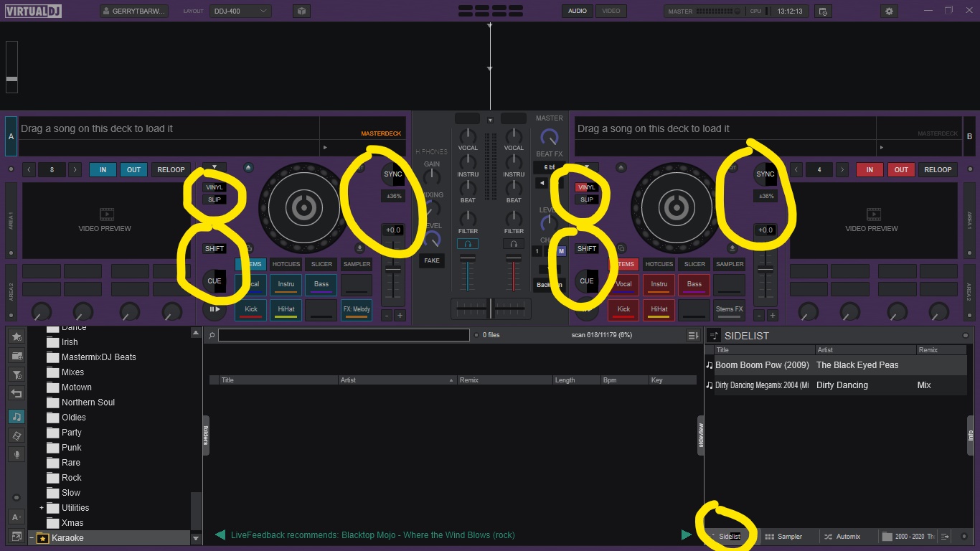Click the search magnifier icon in browser

[x=212, y=335]
